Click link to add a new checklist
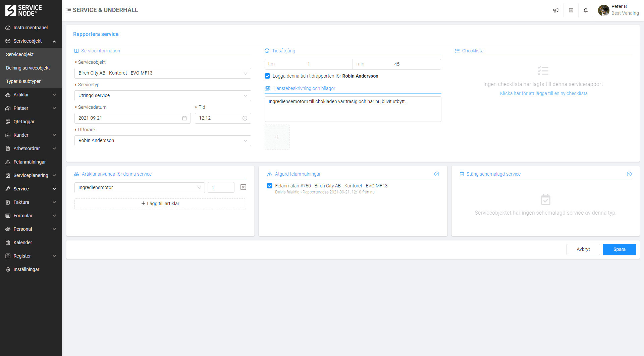The image size is (644, 356). pos(543,93)
